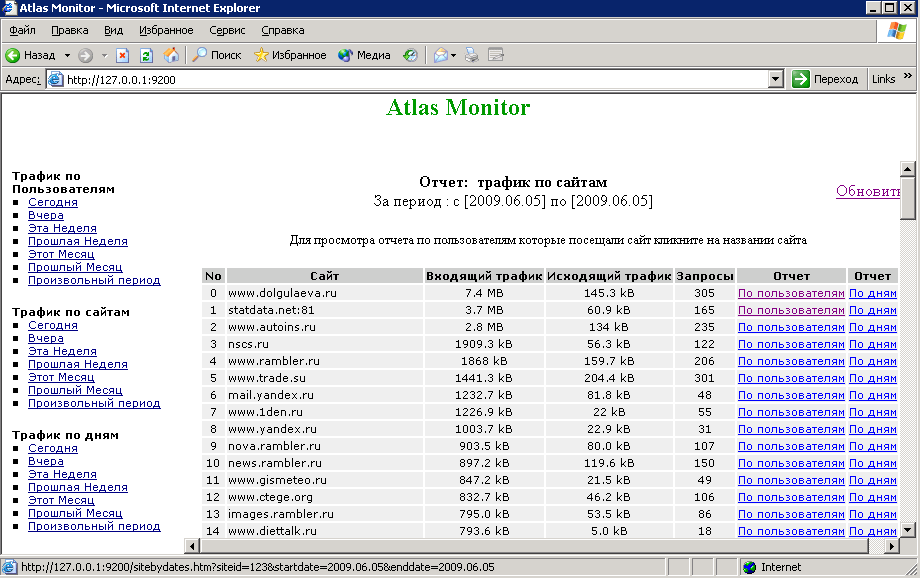Expand the address bar dropdown list

[776, 79]
